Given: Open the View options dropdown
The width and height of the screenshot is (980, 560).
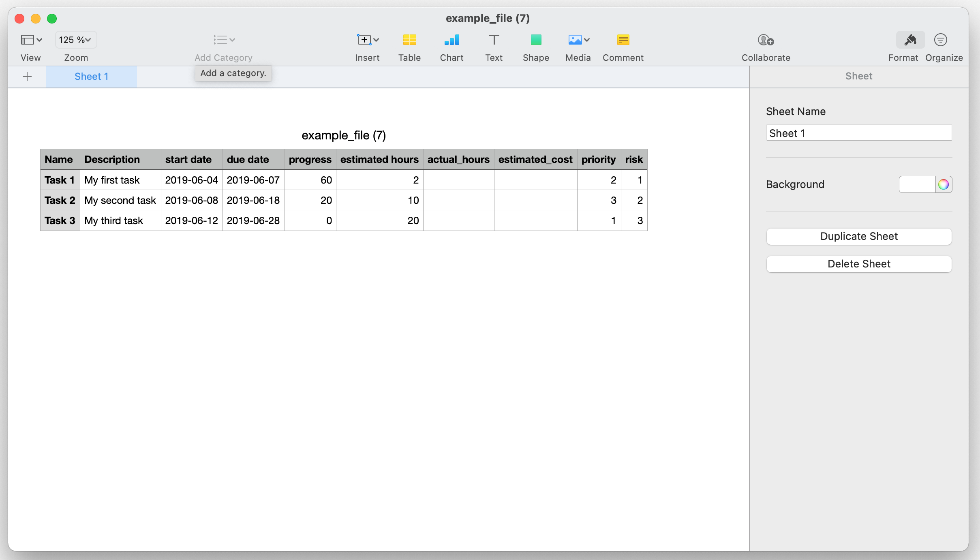Looking at the screenshot, I should coord(31,39).
